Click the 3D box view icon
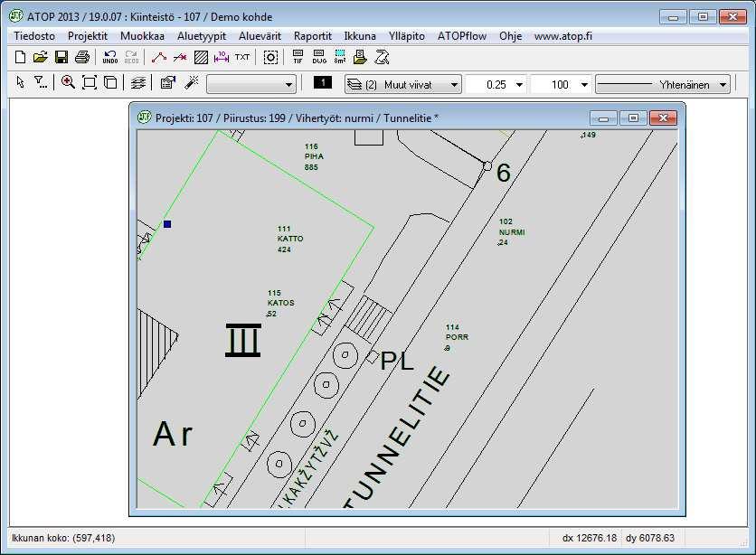Screen dimensions: 756x555 coord(110,82)
